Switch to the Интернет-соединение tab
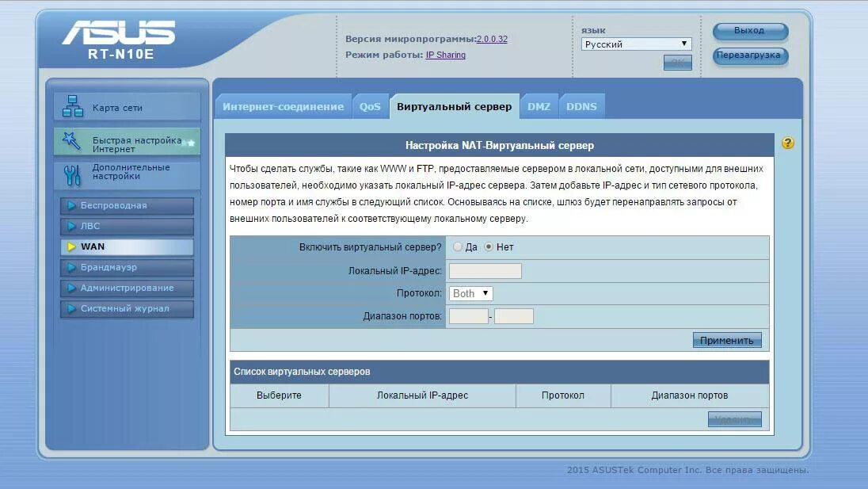The image size is (868, 489). (283, 105)
